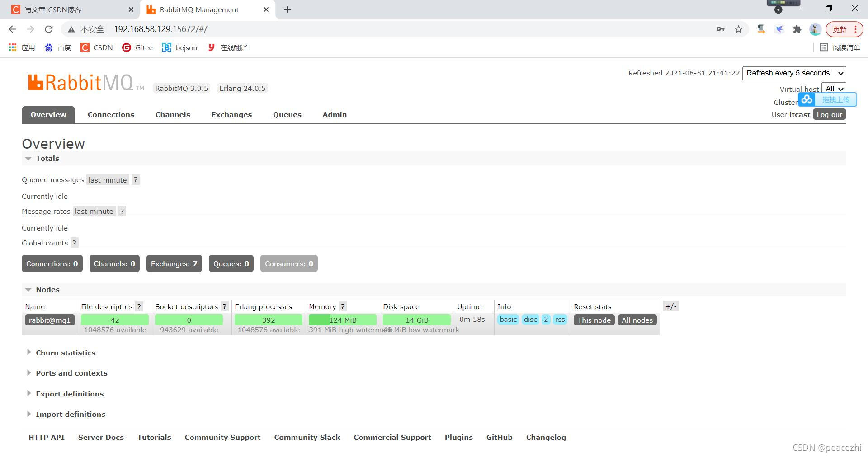Image resolution: width=868 pixels, height=457 pixels.
Task: Close the RabbitMQ Management tab
Action: point(266,9)
